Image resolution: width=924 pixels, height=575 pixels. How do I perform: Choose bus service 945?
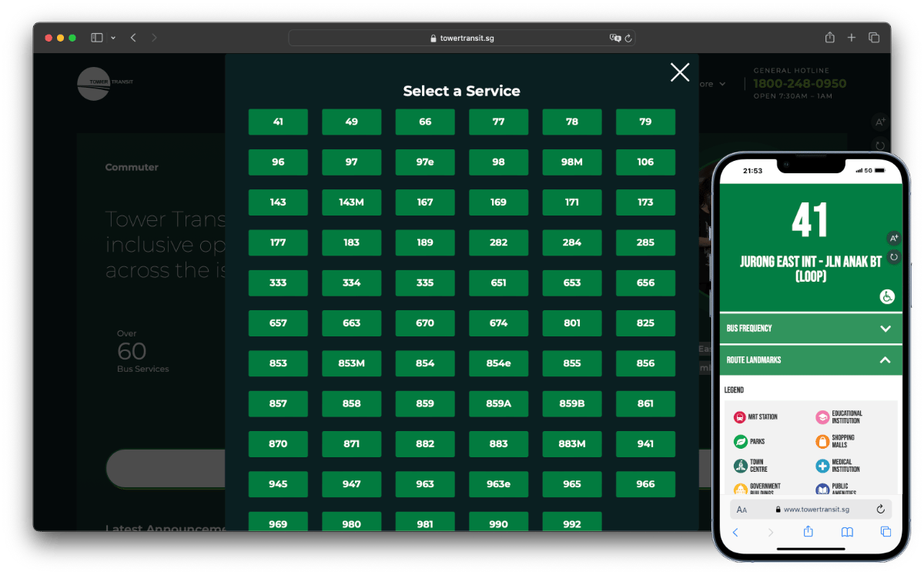pos(278,484)
